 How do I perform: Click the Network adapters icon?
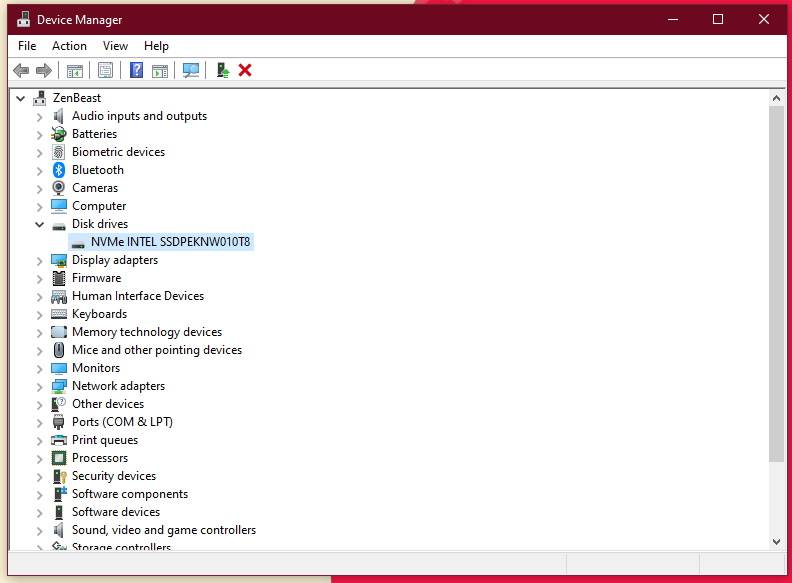pos(59,386)
